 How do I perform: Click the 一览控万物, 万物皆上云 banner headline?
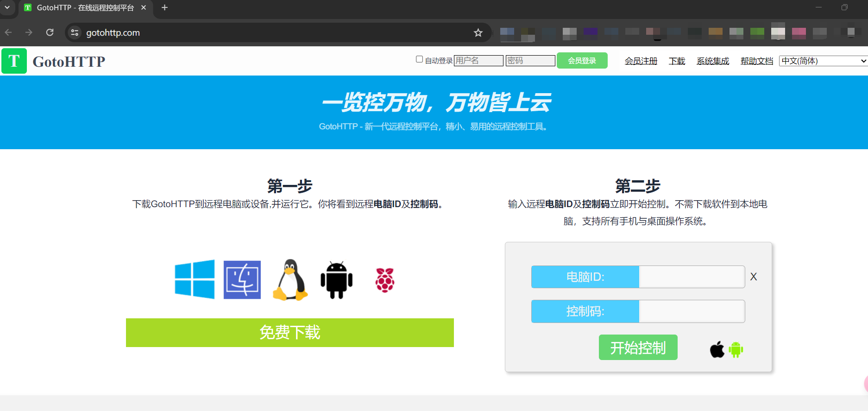(x=436, y=102)
